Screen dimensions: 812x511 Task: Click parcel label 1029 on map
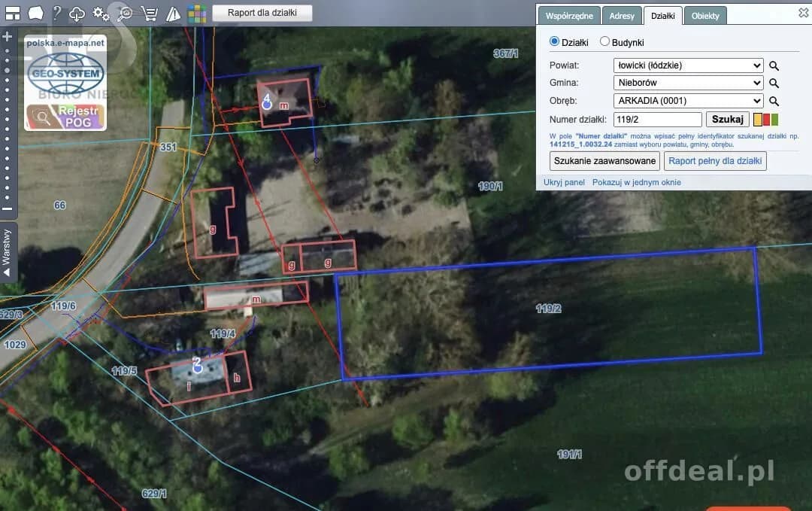[15, 345]
